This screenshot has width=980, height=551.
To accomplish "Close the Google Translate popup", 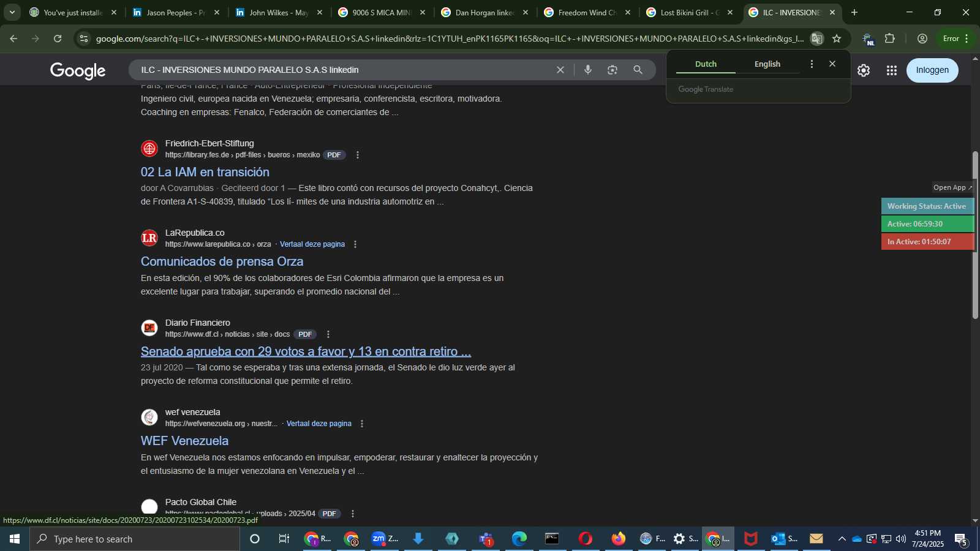I will [x=832, y=64].
